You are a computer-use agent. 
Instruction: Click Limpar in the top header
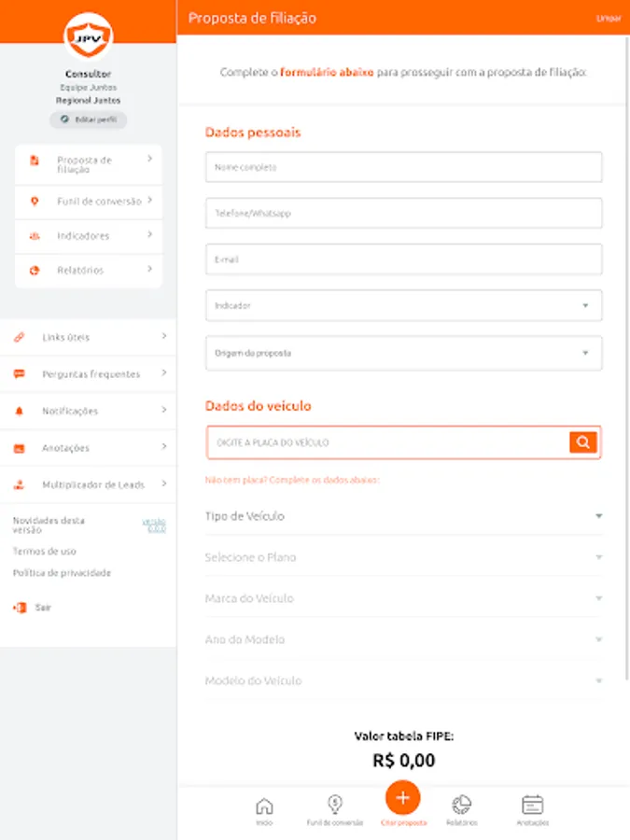point(609,19)
